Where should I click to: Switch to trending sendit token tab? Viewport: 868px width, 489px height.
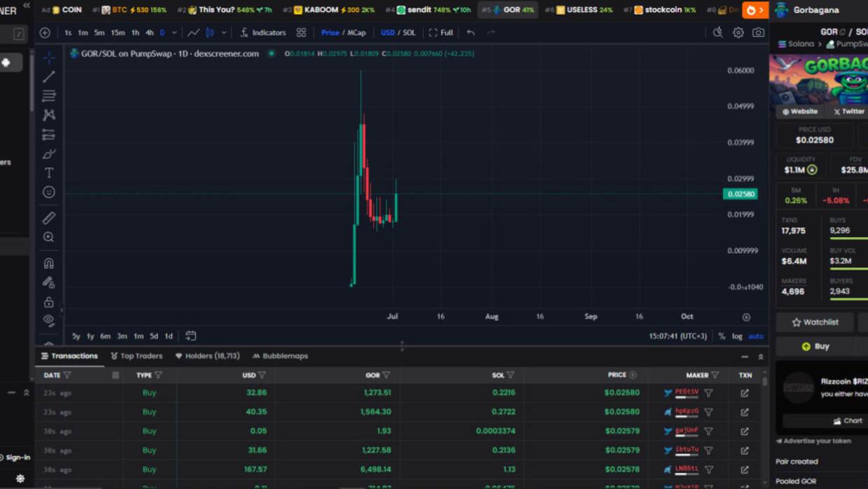click(428, 10)
